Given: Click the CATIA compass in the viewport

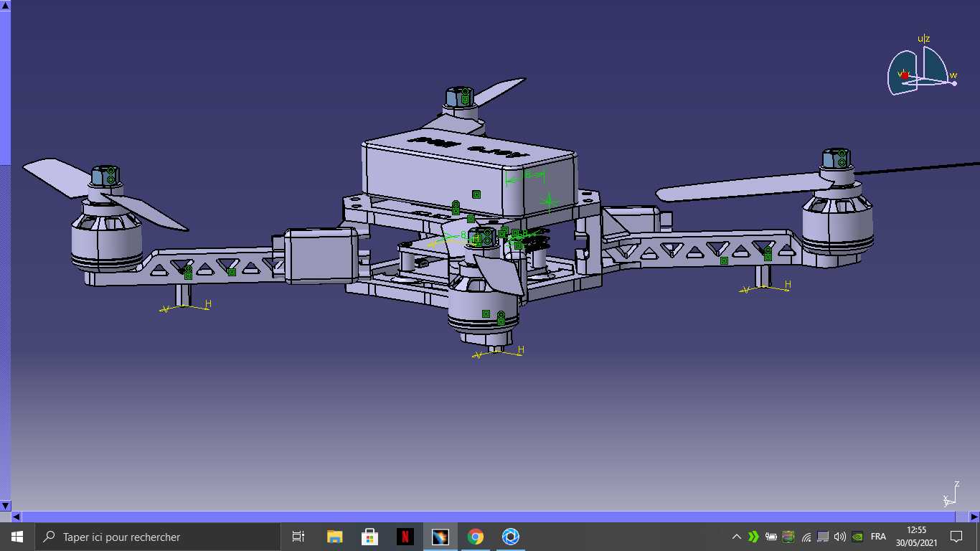Looking at the screenshot, I should pos(922,66).
